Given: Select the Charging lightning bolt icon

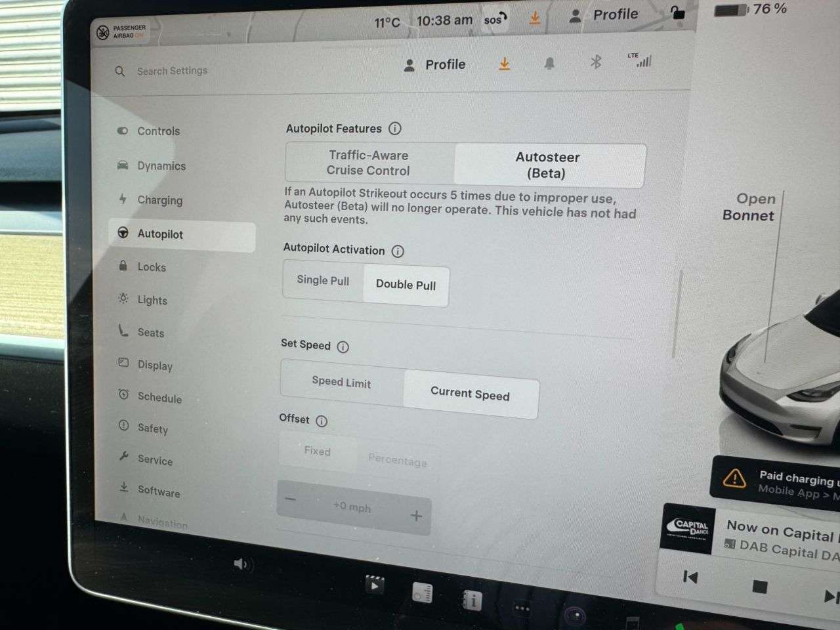Looking at the screenshot, I should pyautogui.click(x=123, y=198).
